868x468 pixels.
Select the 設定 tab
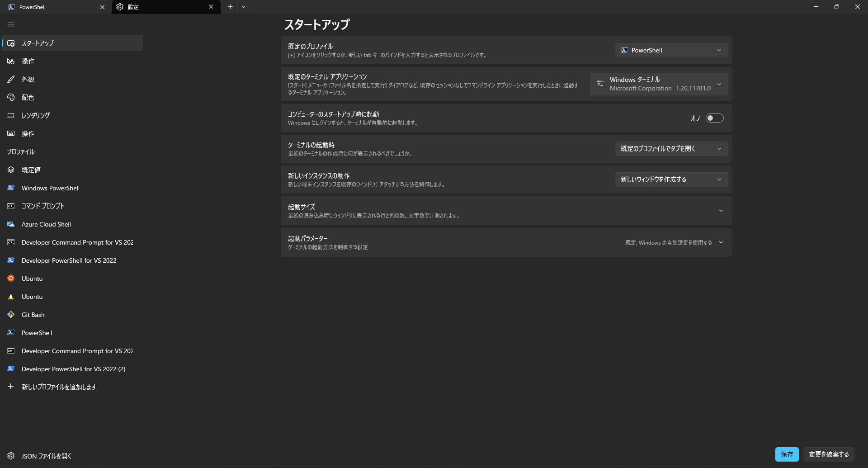pos(166,7)
